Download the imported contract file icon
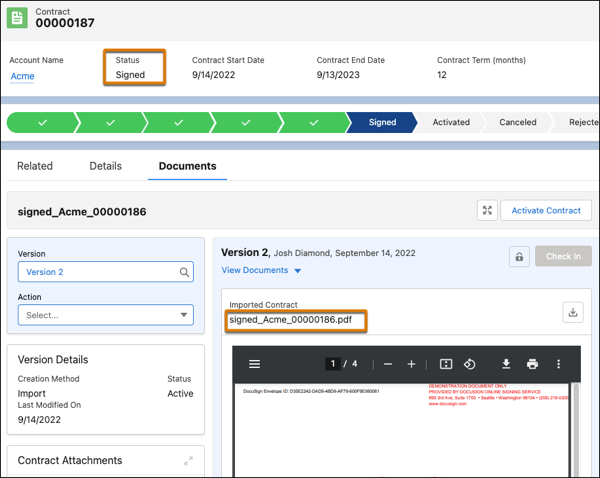The width and height of the screenshot is (600, 478). 573,312
